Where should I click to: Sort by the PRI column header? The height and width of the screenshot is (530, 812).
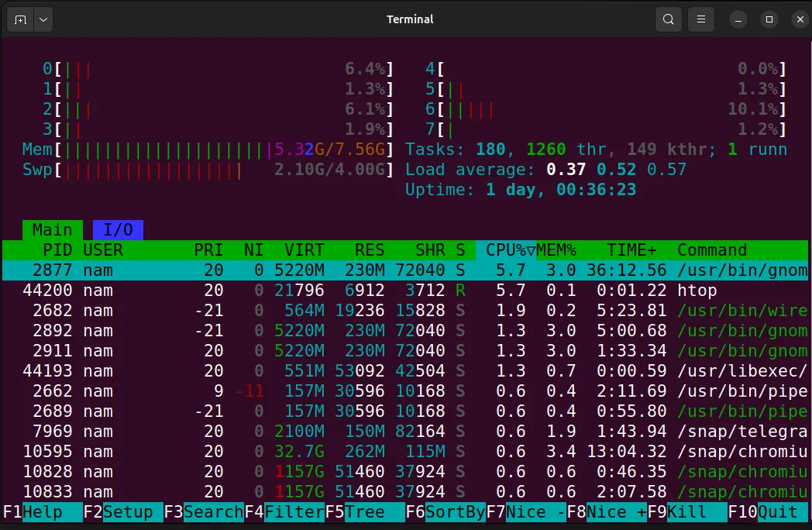[x=208, y=250]
